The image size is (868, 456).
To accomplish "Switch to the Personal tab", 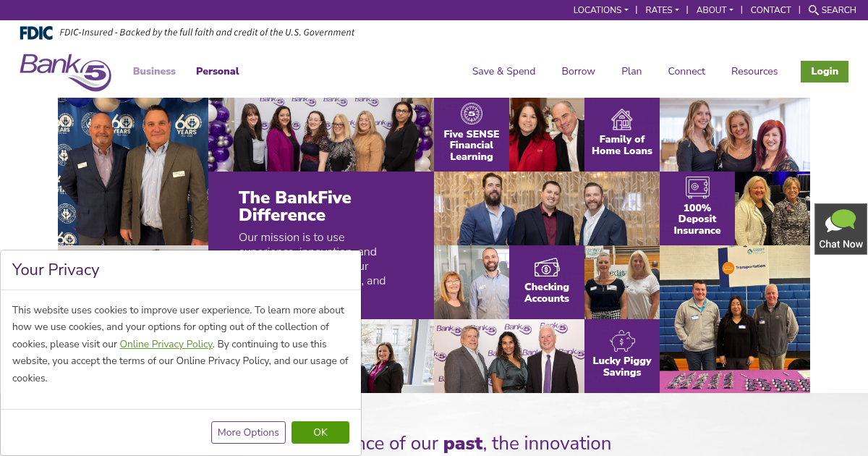I will point(217,71).
